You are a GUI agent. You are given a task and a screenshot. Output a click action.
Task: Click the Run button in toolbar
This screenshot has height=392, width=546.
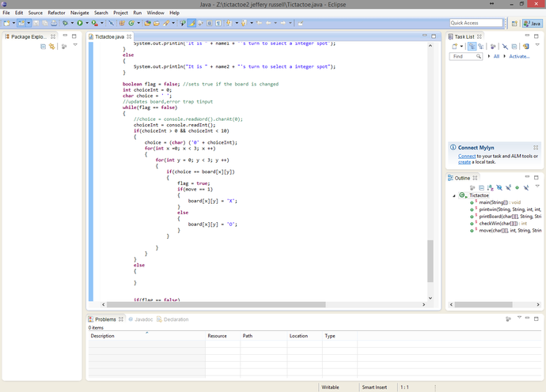(x=79, y=24)
